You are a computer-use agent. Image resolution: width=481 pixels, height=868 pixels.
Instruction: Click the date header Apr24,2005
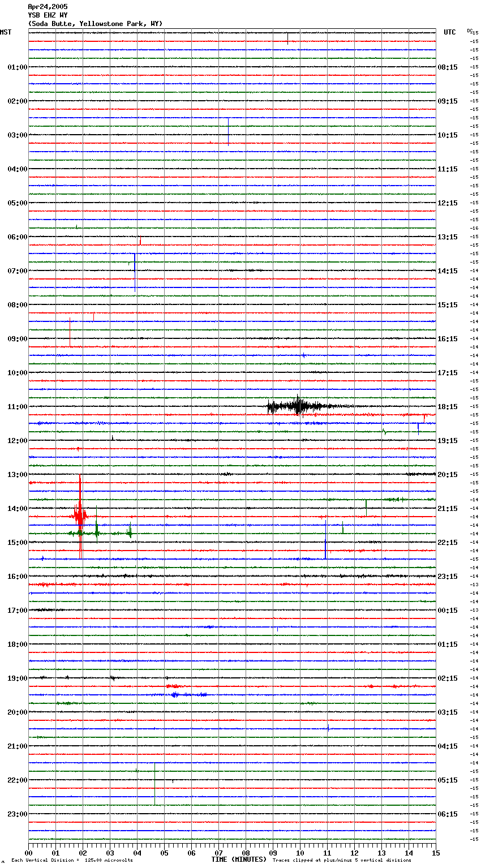(x=48, y=7)
